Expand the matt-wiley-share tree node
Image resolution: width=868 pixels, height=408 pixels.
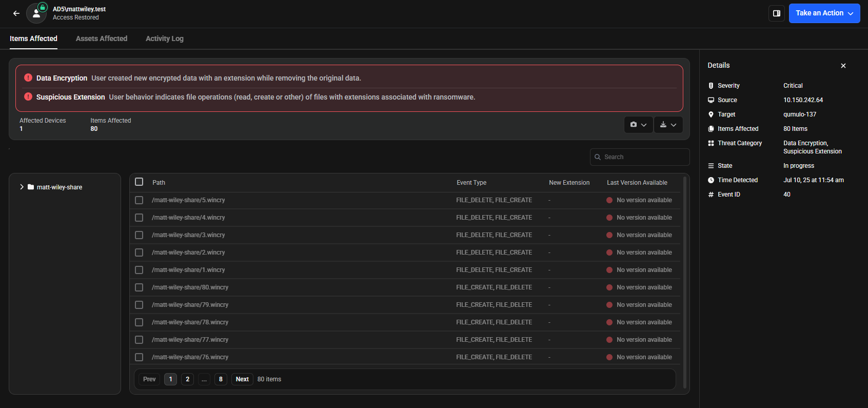point(22,187)
